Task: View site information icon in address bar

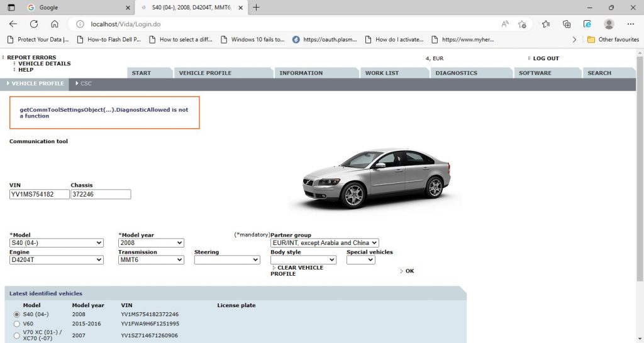Action: (80, 24)
